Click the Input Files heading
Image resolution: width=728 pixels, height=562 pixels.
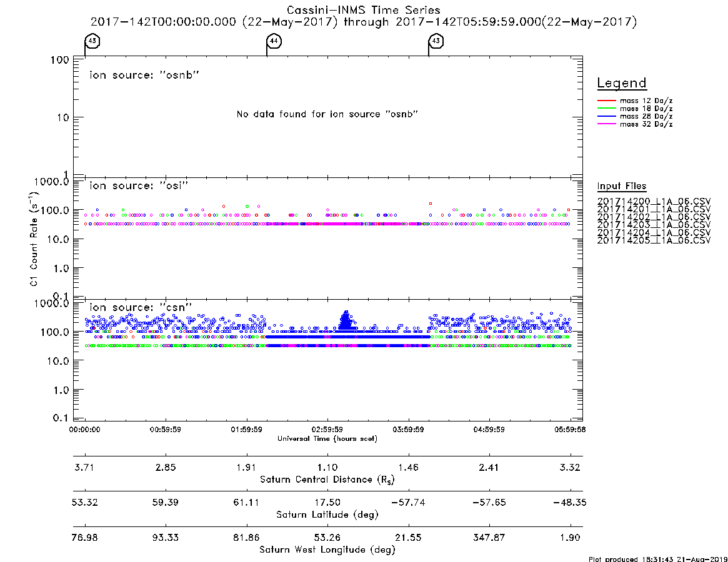click(622, 186)
